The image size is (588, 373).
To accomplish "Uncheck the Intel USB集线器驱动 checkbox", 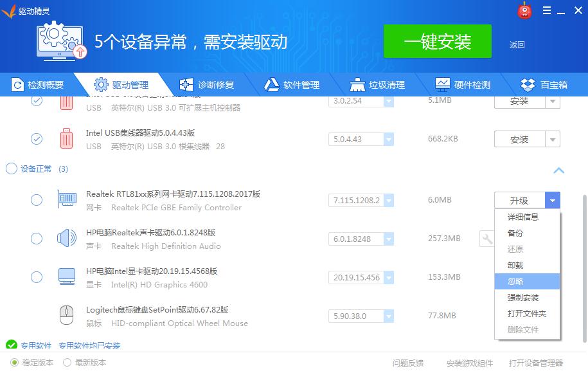I will (x=37, y=138).
